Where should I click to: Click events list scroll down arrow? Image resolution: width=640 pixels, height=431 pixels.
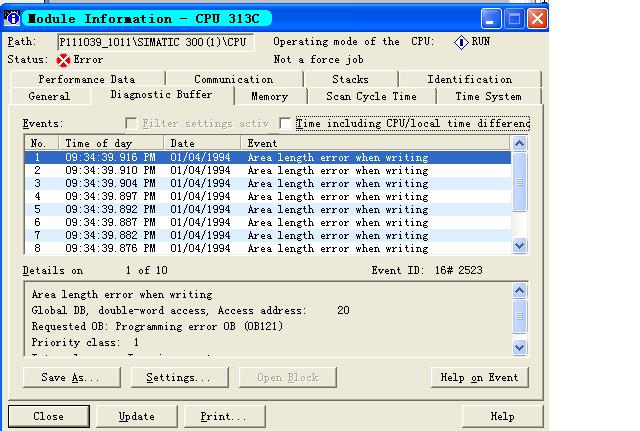pyautogui.click(x=519, y=246)
